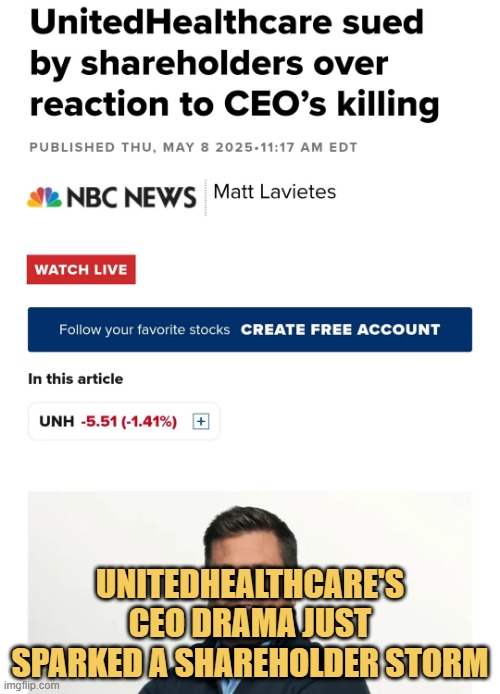Click the 'In this article' heading
The image size is (500, 694).
(76, 379)
